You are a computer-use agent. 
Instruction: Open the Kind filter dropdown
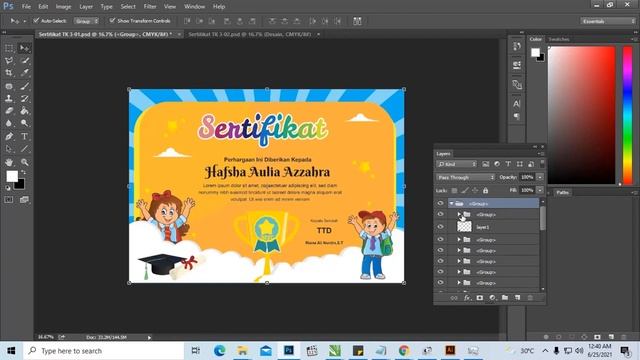point(456,164)
